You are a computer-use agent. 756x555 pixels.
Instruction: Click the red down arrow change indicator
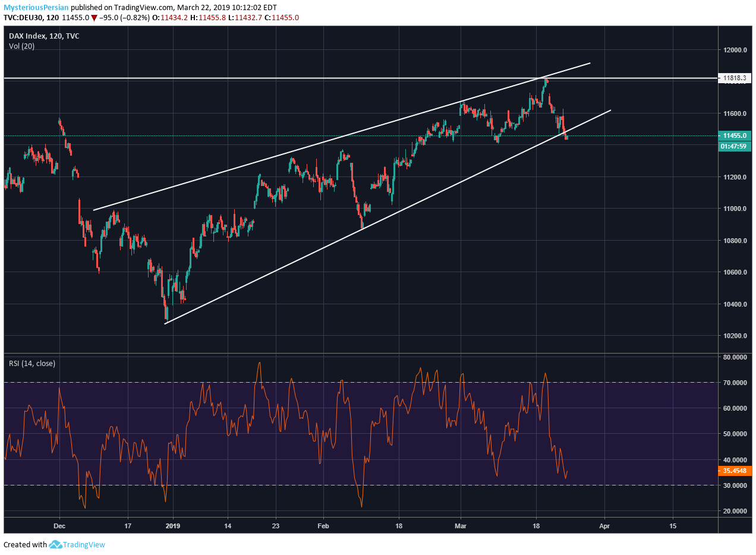click(94, 18)
